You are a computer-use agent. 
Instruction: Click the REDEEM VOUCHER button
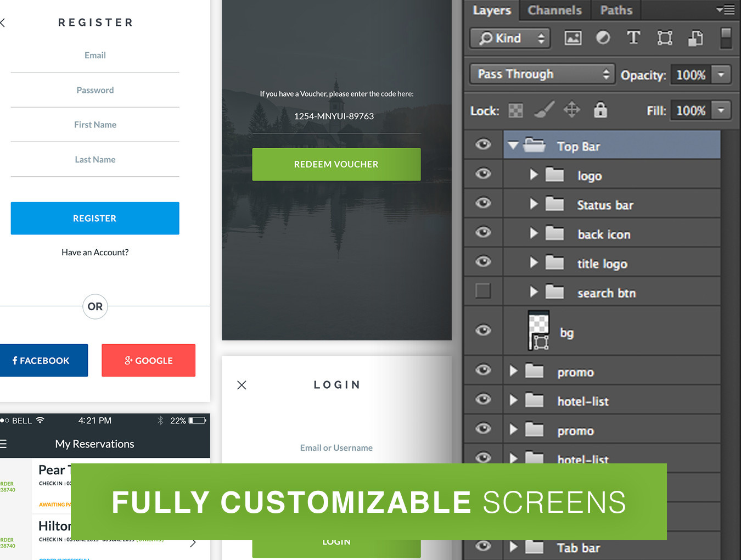coord(336,164)
